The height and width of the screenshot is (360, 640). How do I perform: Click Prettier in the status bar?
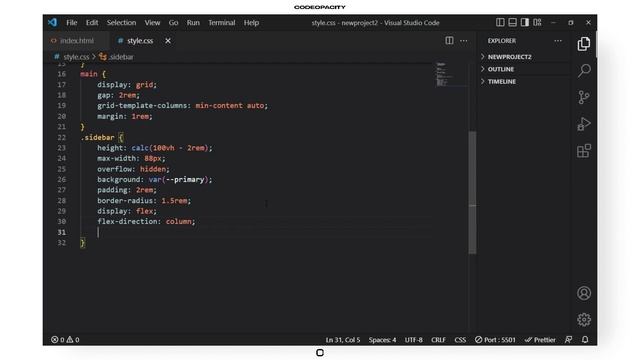pos(540,340)
